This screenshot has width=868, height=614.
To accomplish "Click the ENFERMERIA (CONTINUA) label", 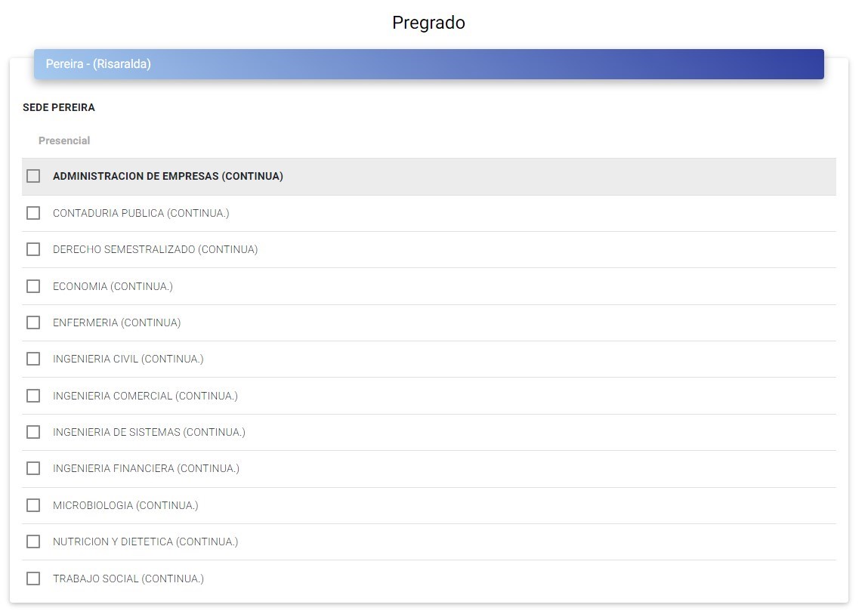I will [x=117, y=322].
